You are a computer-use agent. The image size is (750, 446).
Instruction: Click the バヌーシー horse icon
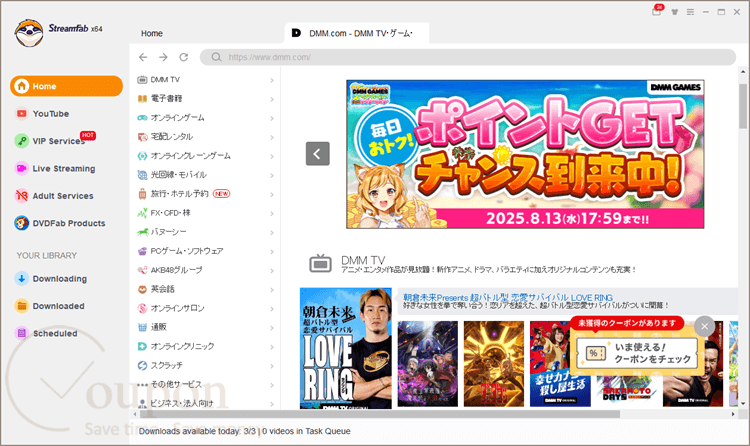point(142,232)
